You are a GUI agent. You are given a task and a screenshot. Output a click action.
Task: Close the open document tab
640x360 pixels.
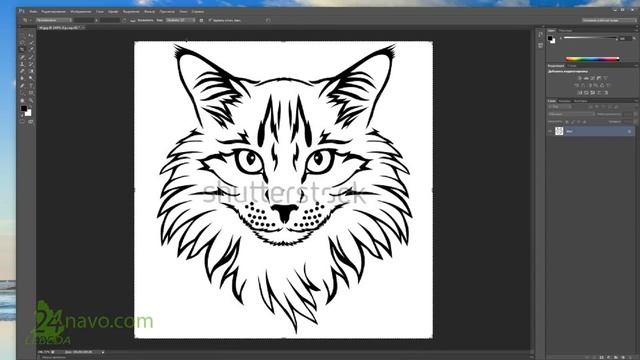pyautogui.click(x=83, y=28)
